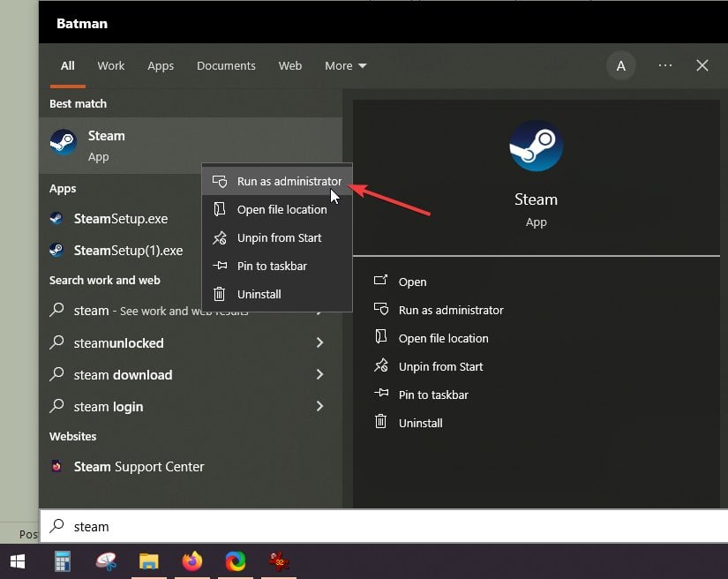
Task: Choose Run as administrator in the context menu
Action: [x=277, y=181]
